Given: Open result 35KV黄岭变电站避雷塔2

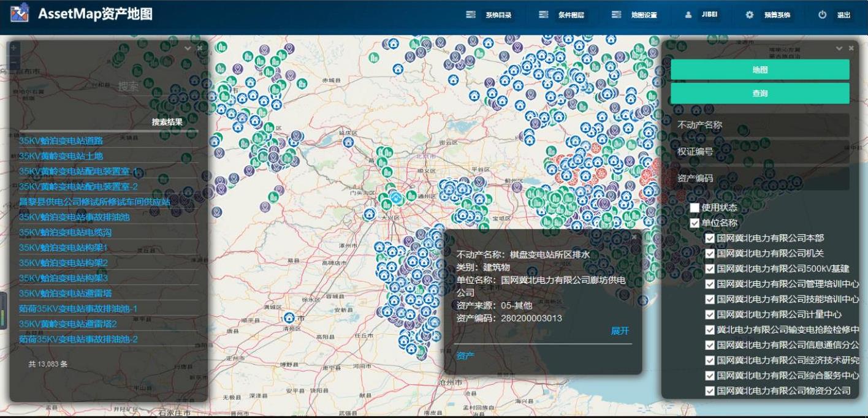Looking at the screenshot, I should [67, 324].
